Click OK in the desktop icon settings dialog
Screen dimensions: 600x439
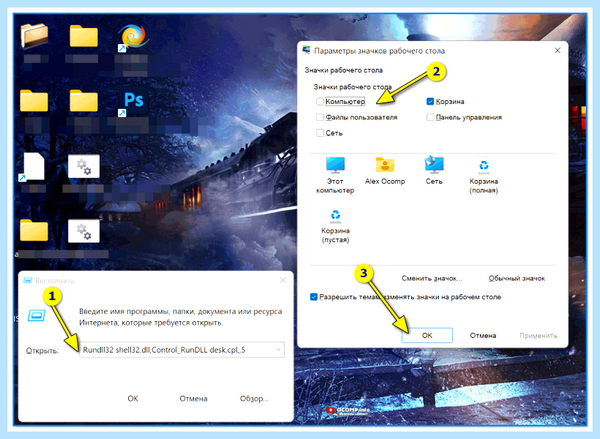click(427, 335)
